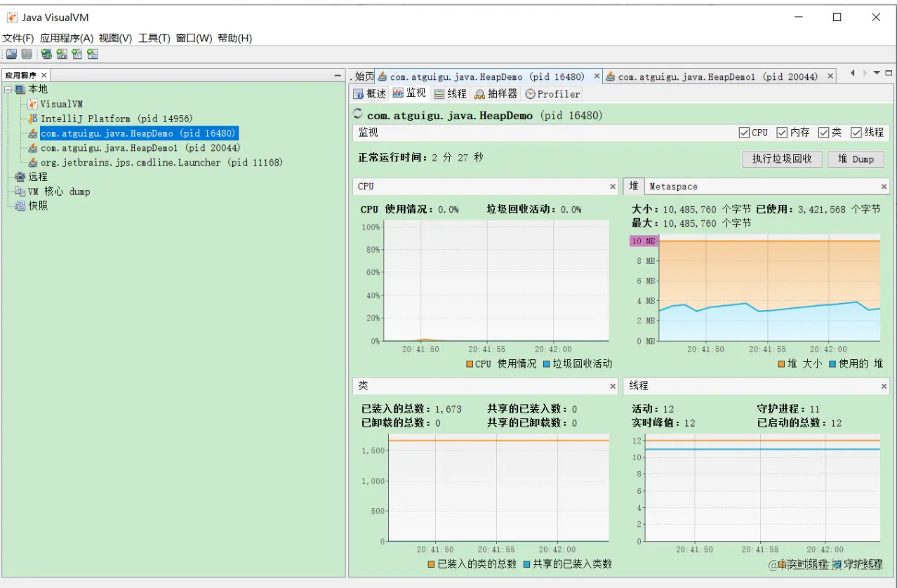
Task: Uncheck the CPU checkbox
Action: 744,132
